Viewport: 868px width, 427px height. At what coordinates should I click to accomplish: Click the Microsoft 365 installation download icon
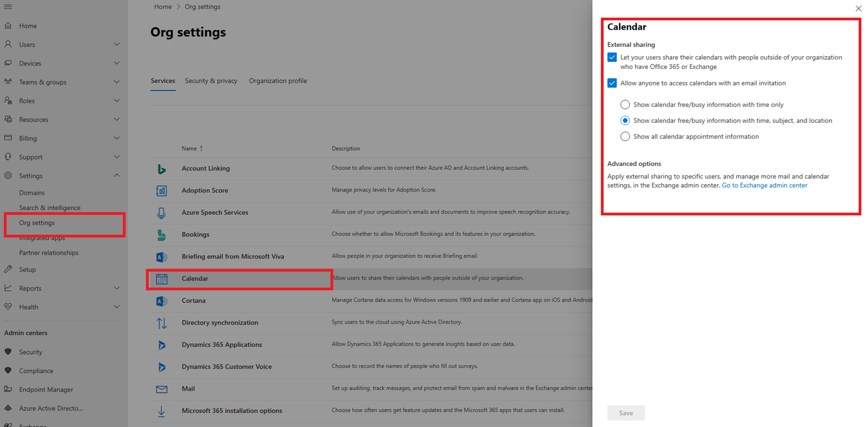[x=161, y=411]
